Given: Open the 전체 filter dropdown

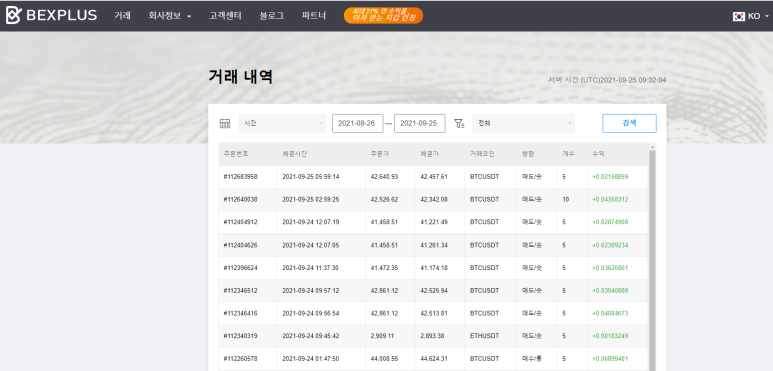Looking at the screenshot, I should click(523, 124).
